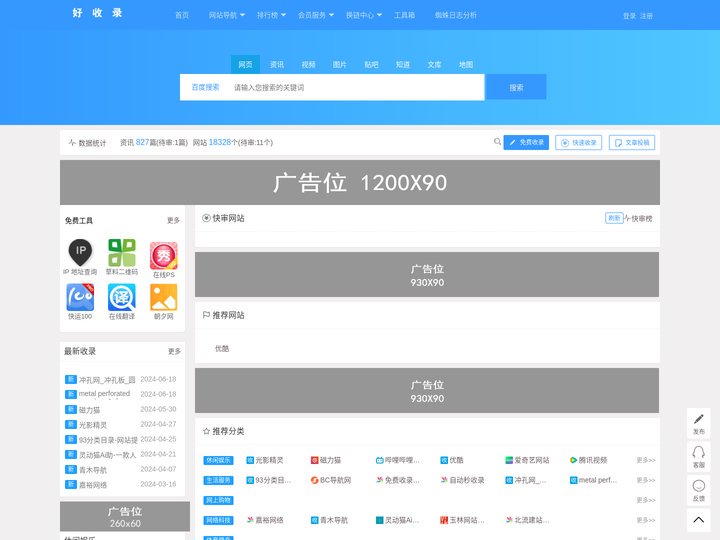Click the 免费收录 icon in 生活服务 row

click(380, 480)
